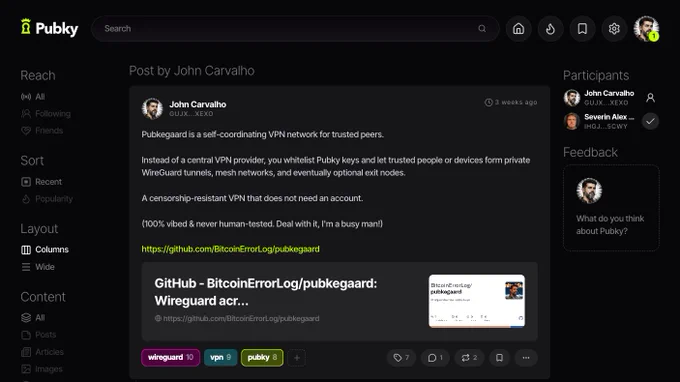The height and width of the screenshot is (382, 680).
Task: Click the wireguard tag
Action: [170, 357]
